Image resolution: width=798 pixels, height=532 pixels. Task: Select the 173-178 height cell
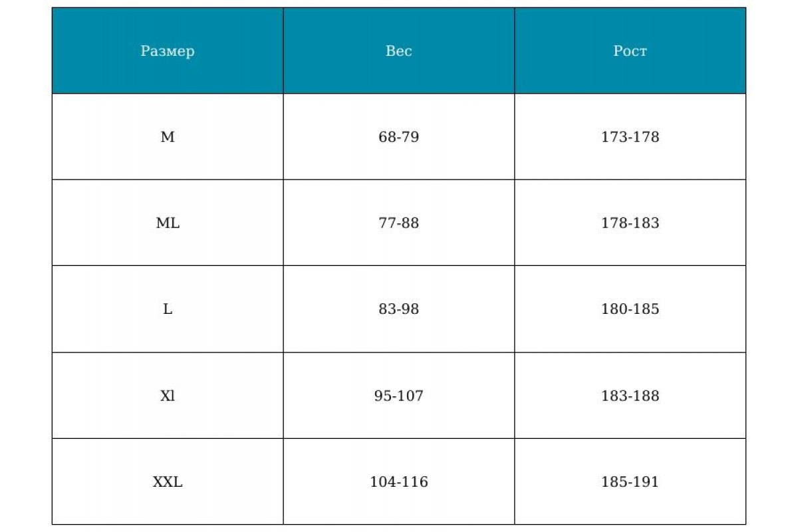pos(630,137)
